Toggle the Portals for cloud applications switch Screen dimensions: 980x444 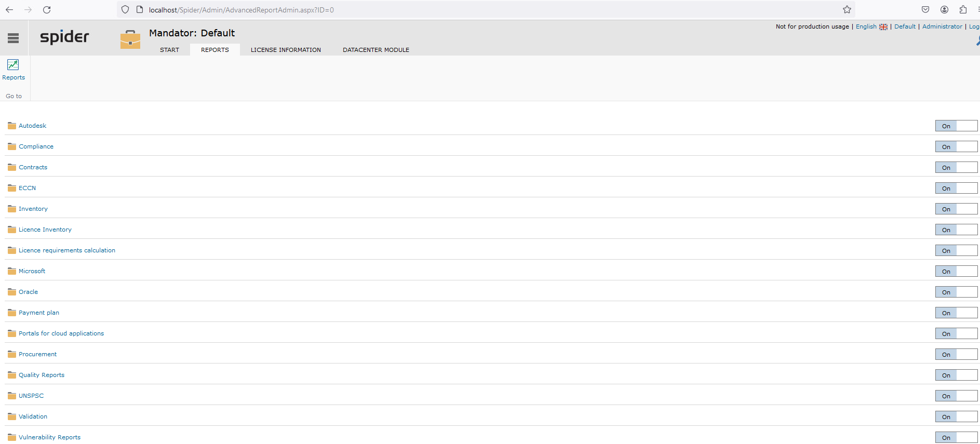coord(957,333)
